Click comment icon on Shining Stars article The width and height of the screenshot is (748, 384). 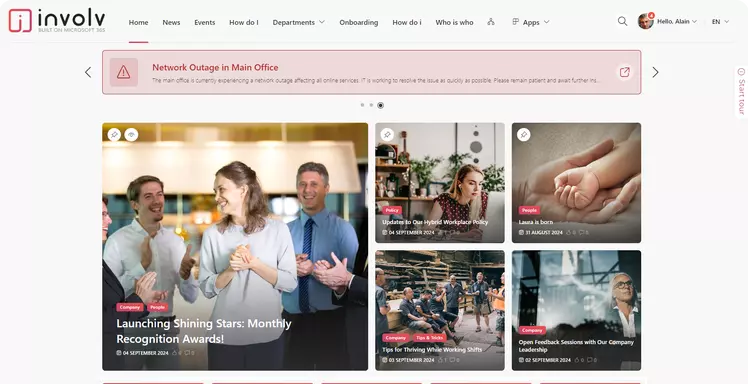(x=187, y=353)
